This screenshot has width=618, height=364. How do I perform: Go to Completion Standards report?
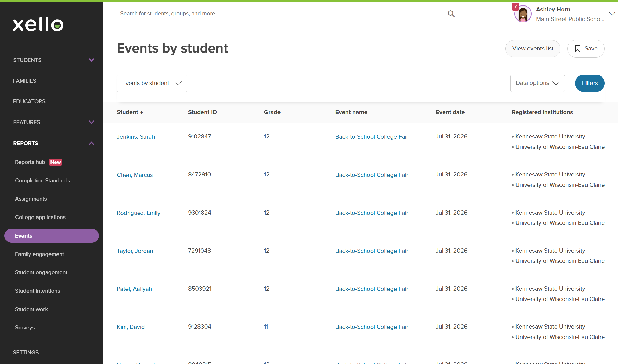(x=43, y=181)
